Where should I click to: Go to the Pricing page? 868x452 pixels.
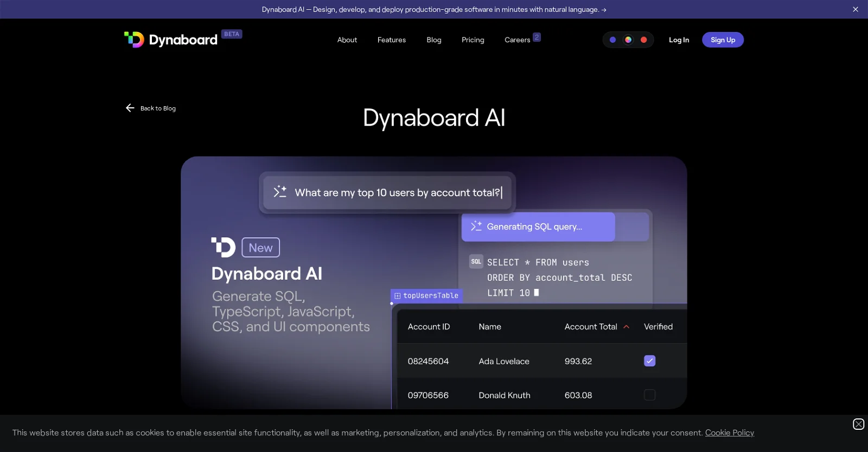point(473,40)
